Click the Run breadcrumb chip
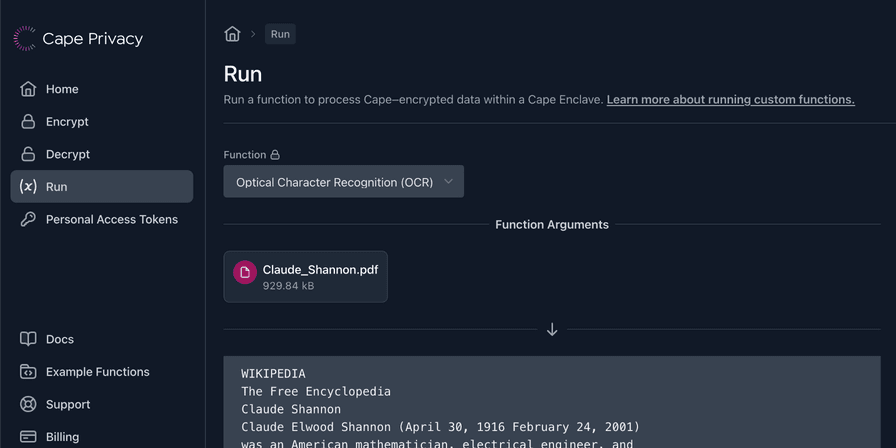Image resolution: width=896 pixels, height=448 pixels. pyautogui.click(x=280, y=34)
